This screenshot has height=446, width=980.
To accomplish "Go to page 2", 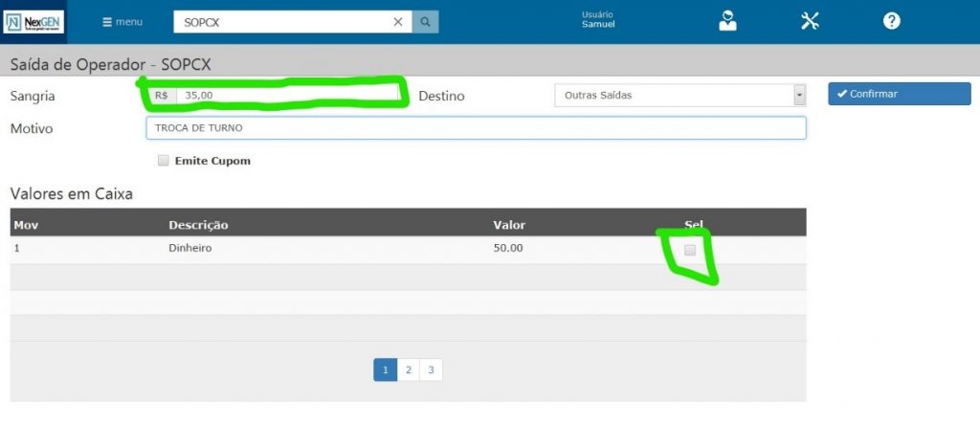I will 408,370.
